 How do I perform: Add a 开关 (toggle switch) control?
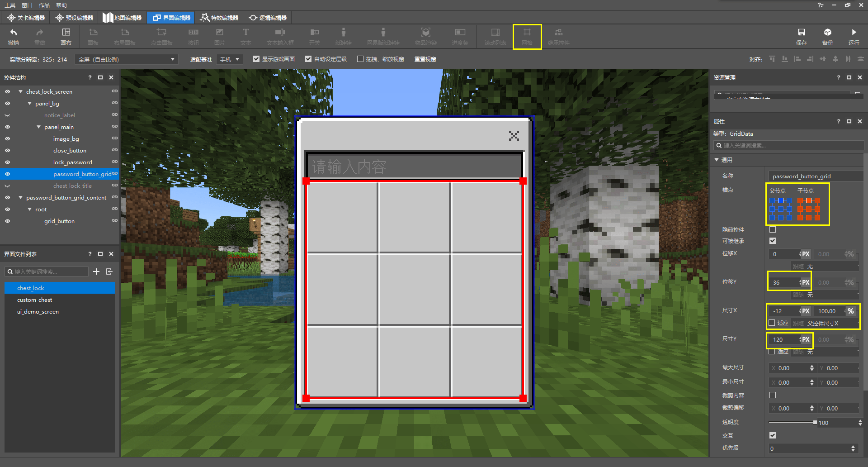(315, 36)
